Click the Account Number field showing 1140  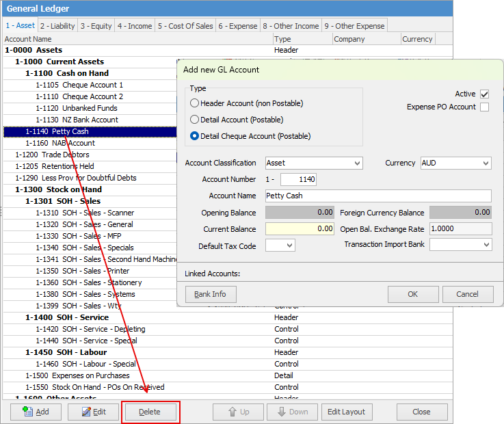298,179
